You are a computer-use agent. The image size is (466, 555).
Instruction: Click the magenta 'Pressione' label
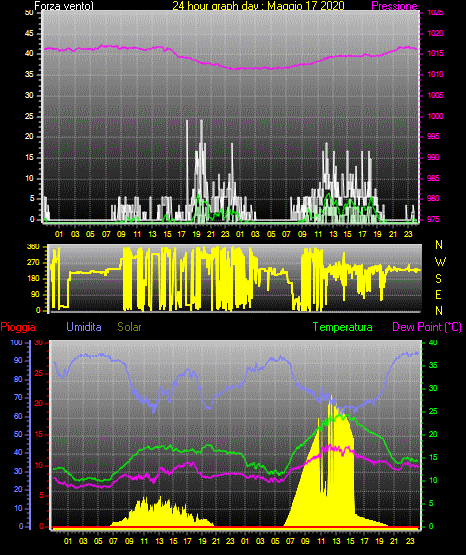(x=394, y=6)
